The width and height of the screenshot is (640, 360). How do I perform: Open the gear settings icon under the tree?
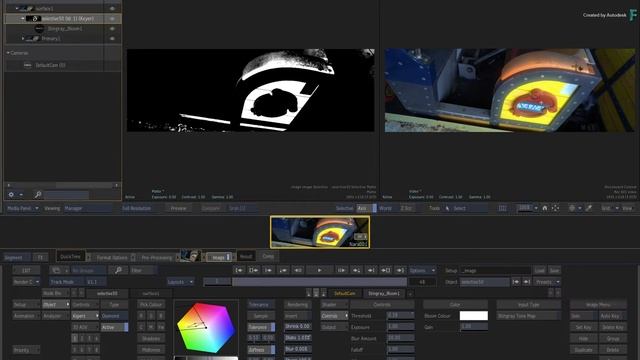(11, 195)
